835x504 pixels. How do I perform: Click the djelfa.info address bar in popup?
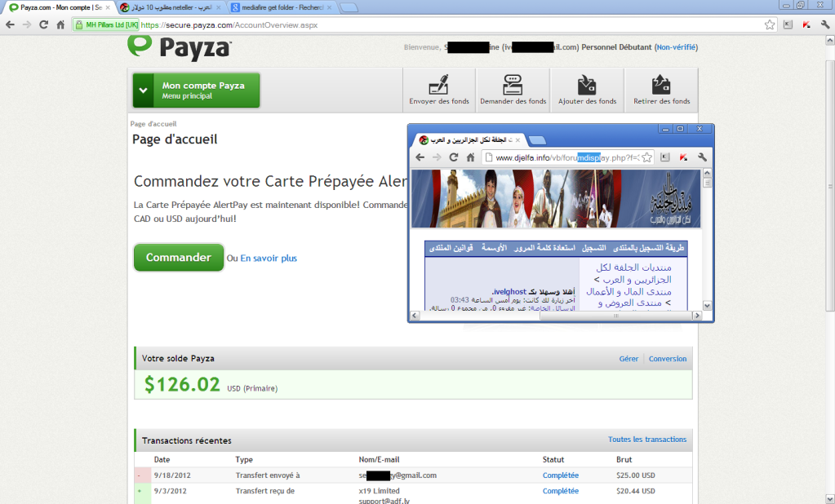coord(567,157)
